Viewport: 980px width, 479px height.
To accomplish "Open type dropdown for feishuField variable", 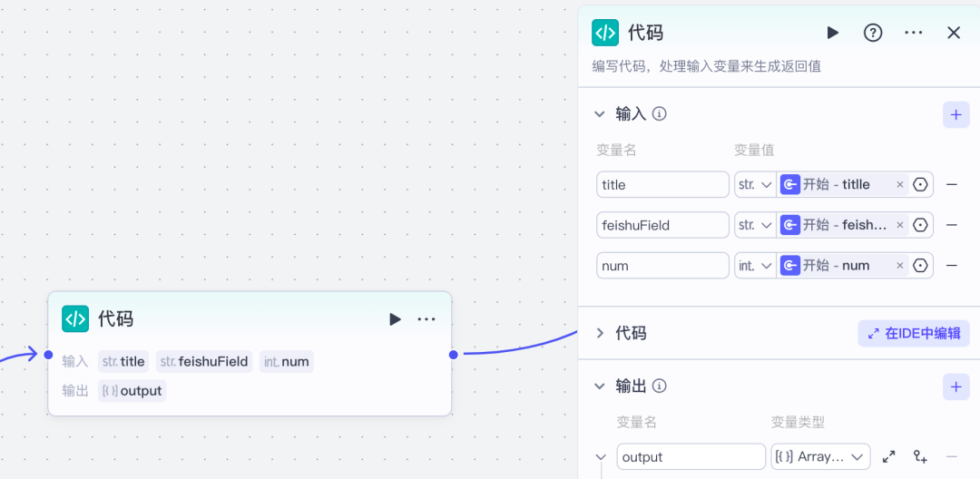I will (756, 225).
